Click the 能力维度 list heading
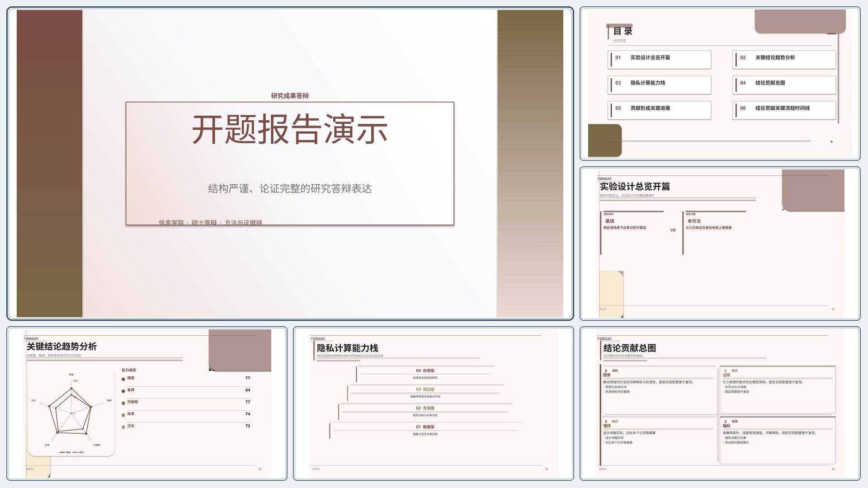The width and height of the screenshot is (868, 488). (129, 370)
